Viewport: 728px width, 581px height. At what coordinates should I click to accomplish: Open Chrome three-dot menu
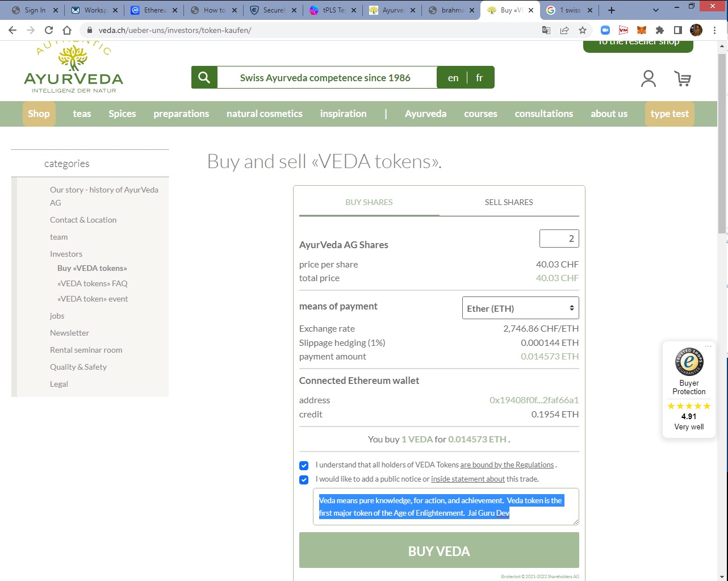click(714, 30)
